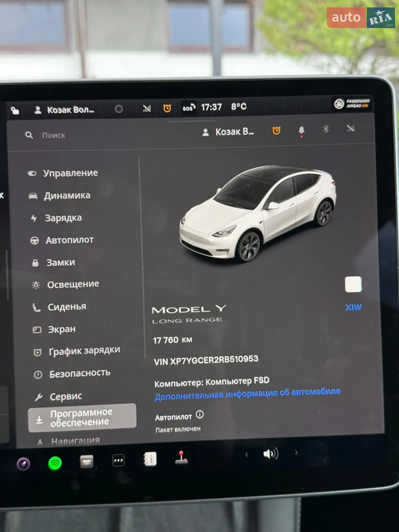Open the arcade joystick icon
Viewport: 399px width, 532px height.
(x=181, y=457)
